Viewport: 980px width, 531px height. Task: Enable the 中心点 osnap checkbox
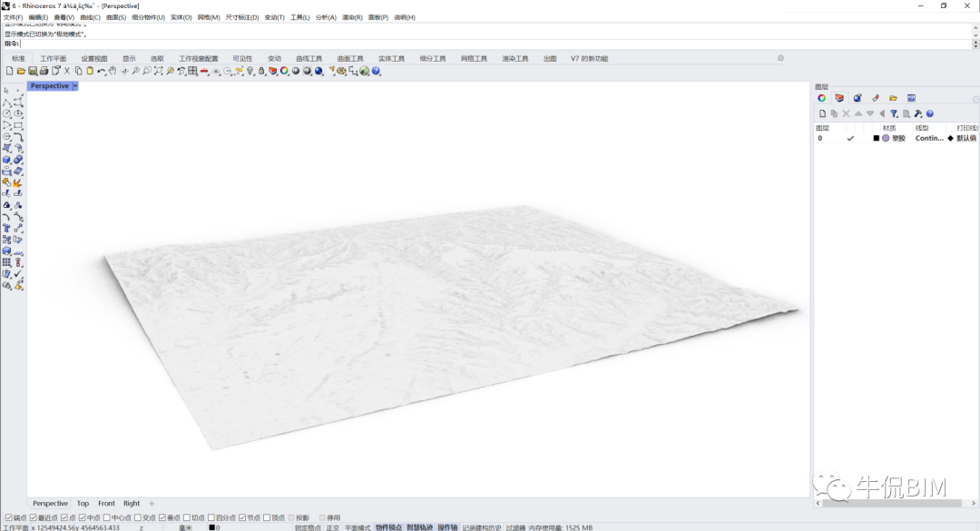coord(107,518)
